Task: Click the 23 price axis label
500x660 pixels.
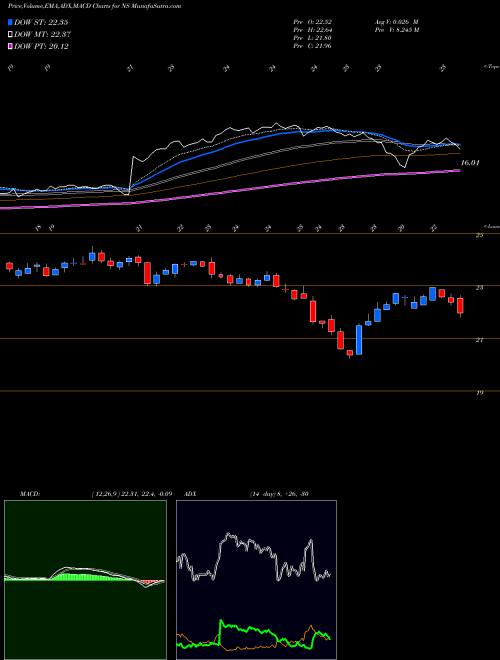Action: tap(479, 288)
